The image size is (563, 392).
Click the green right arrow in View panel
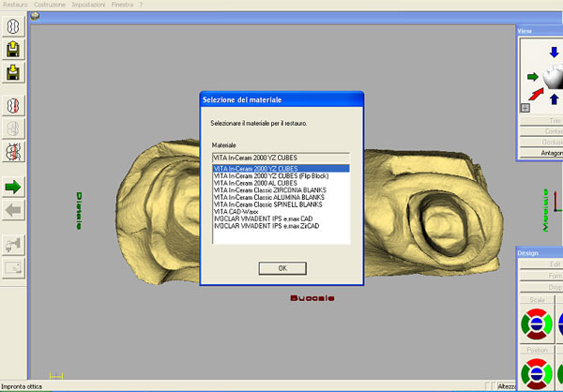click(x=533, y=77)
